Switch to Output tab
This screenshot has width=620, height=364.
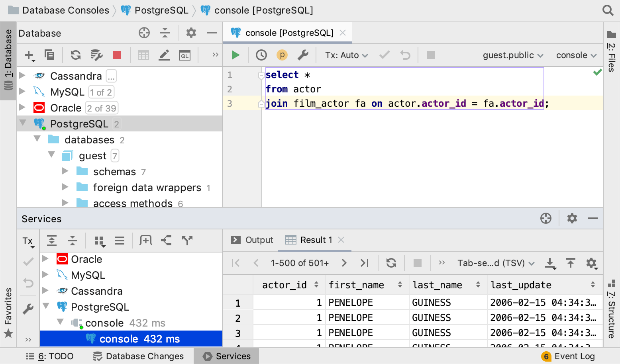click(x=252, y=240)
